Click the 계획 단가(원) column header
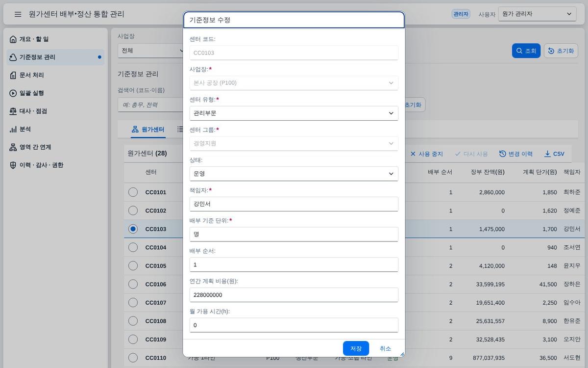 click(539, 172)
